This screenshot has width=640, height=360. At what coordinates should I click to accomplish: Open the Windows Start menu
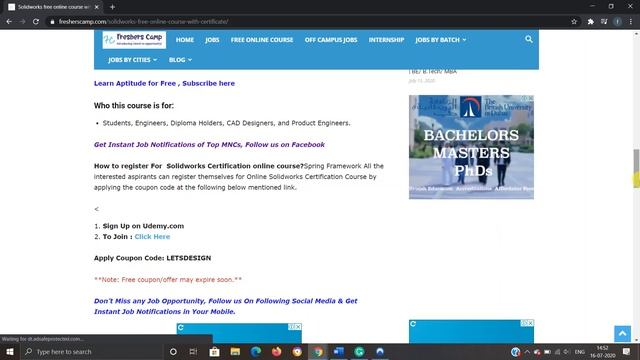tap(10, 351)
